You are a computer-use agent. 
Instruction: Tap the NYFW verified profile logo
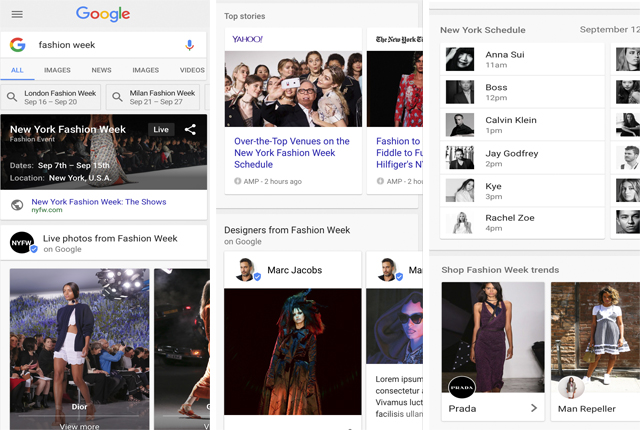22,243
